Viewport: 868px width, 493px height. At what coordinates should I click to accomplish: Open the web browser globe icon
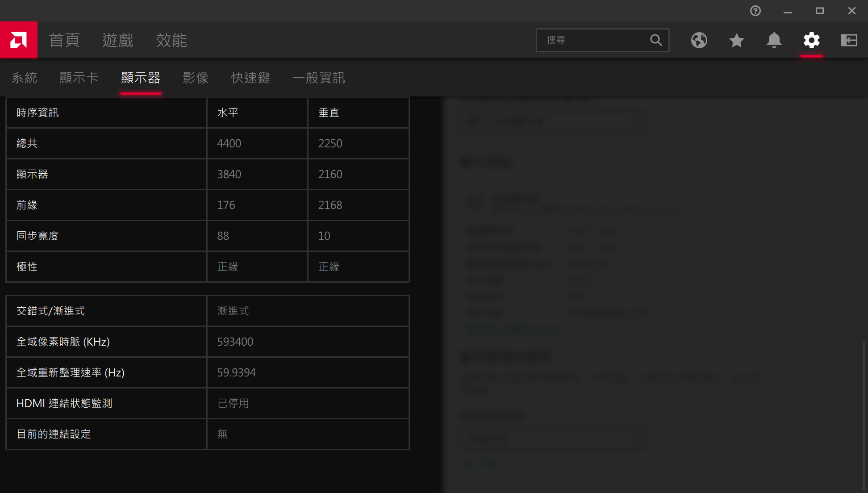point(699,40)
